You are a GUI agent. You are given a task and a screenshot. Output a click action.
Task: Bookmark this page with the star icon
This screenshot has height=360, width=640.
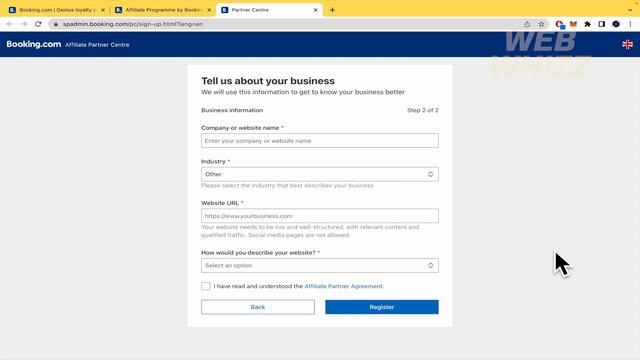[541, 24]
